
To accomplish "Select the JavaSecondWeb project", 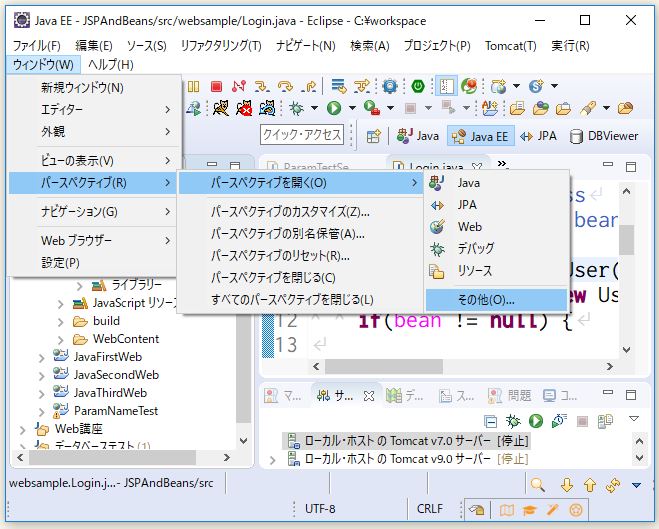I will (106, 375).
